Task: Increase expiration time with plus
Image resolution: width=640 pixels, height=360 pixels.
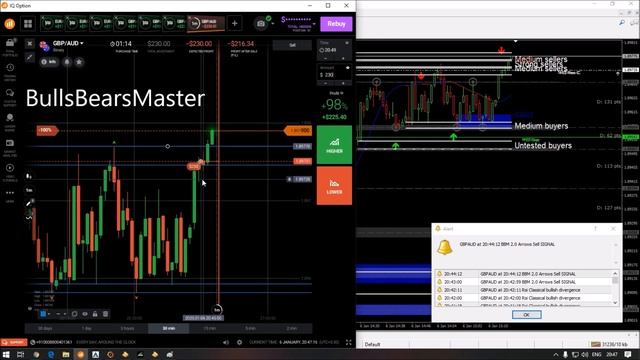Action: tap(343, 58)
